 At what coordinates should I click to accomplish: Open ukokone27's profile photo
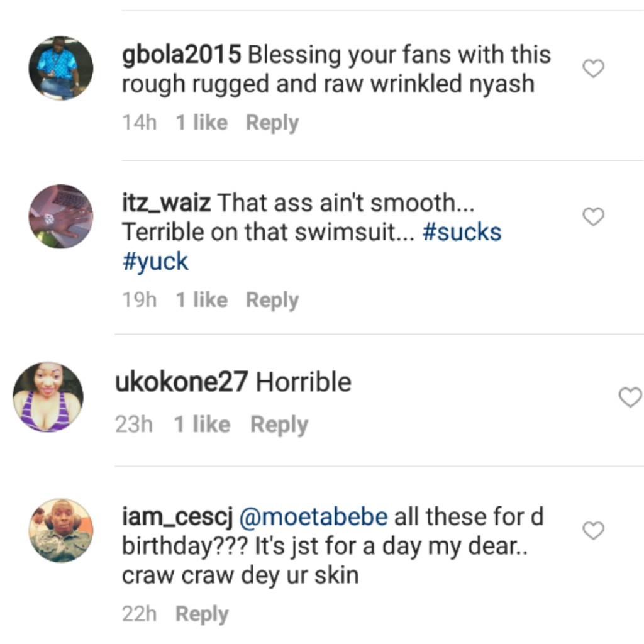click(48, 397)
